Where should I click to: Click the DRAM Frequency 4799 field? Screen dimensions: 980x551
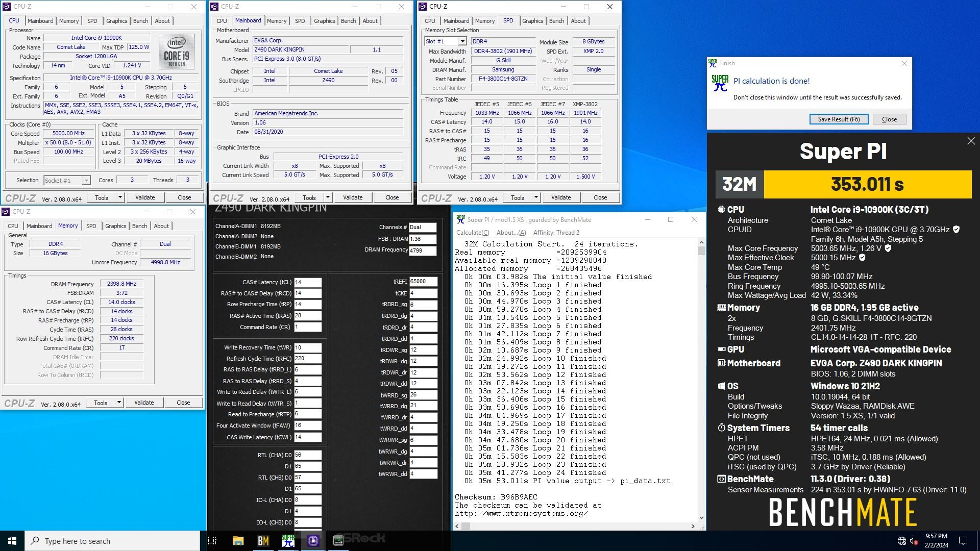pyautogui.click(x=423, y=251)
